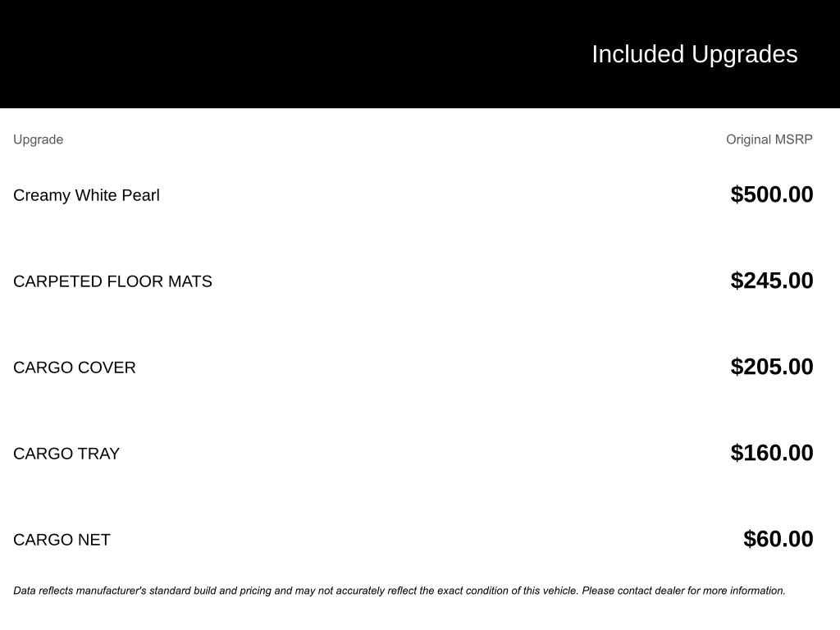The height and width of the screenshot is (630, 840).
Task: Click the $60.00 price
Action: pyautogui.click(x=778, y=539)
